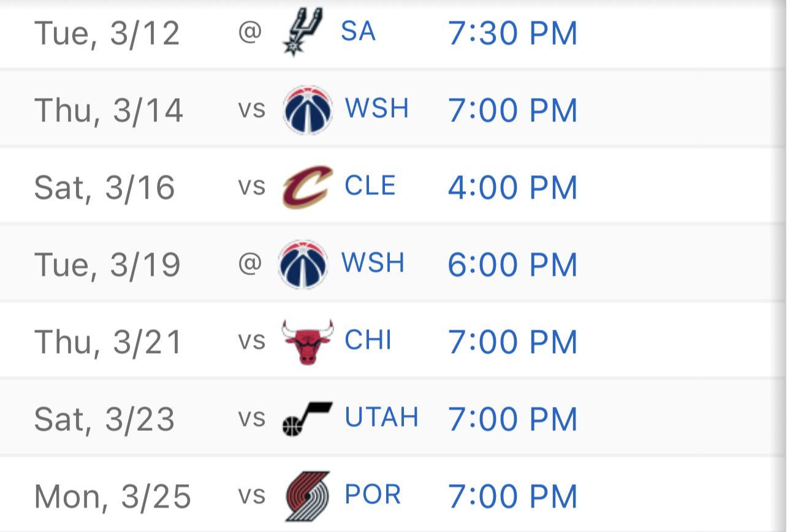The image size is (787, 532).
Task: Open the UTAH team link
Action: tap(381, 418)
